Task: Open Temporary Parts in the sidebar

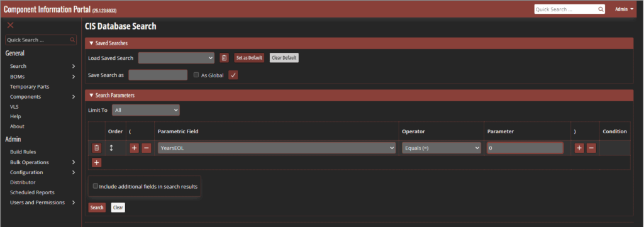Action: 30,87
